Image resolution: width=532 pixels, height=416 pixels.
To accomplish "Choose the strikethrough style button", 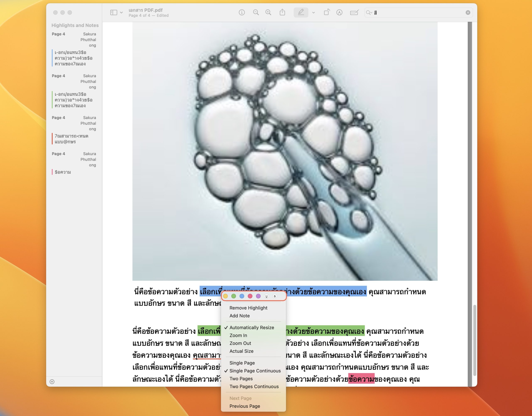I will 275,296.
